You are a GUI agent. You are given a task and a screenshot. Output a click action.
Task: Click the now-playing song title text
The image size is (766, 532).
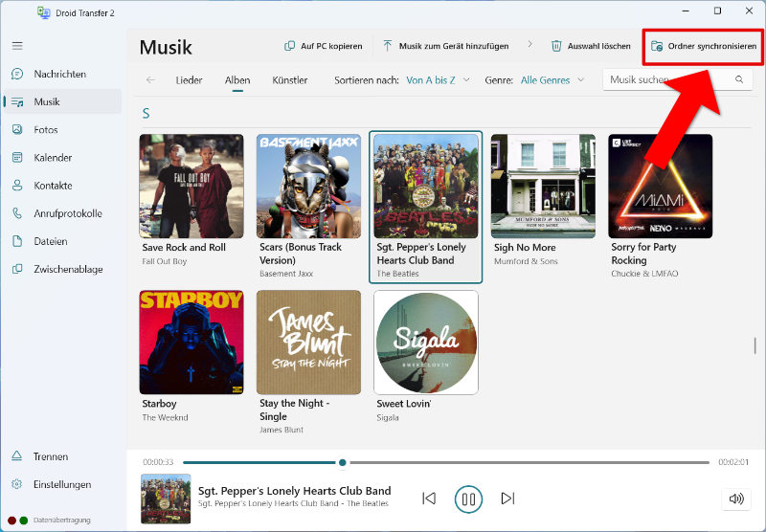tap(294, 491)
